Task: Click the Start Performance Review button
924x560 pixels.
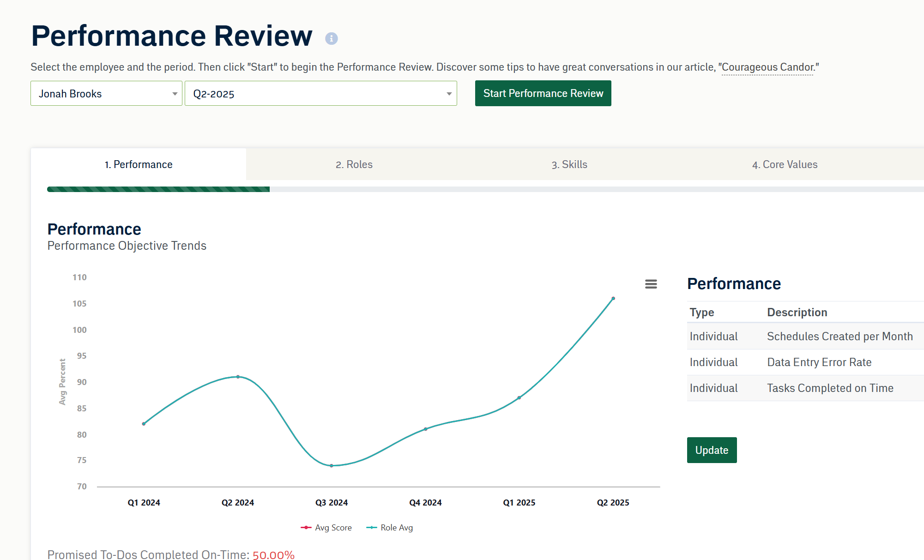Action: [543, 93]
